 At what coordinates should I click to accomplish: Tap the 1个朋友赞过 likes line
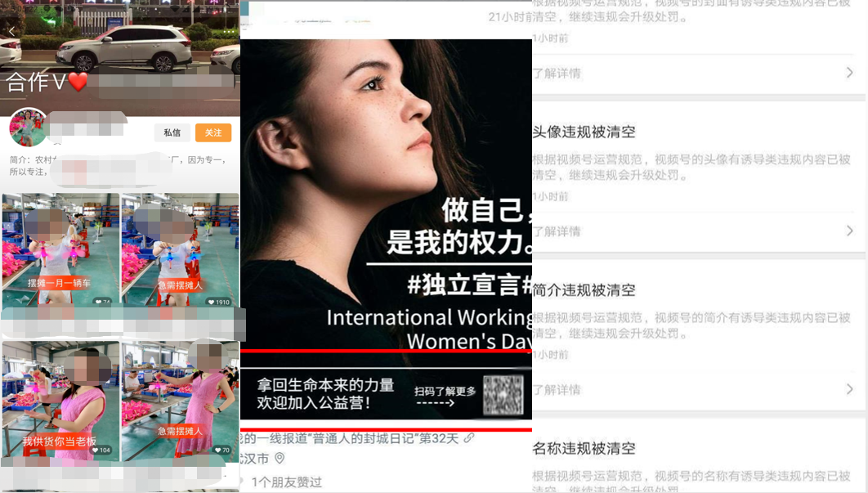coord(286,482)
